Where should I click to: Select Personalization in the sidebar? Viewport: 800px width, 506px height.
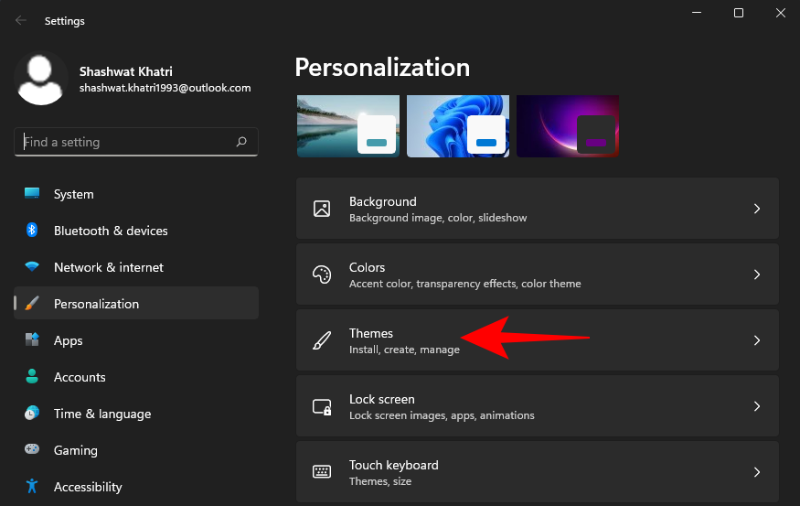tap(96, 304)
